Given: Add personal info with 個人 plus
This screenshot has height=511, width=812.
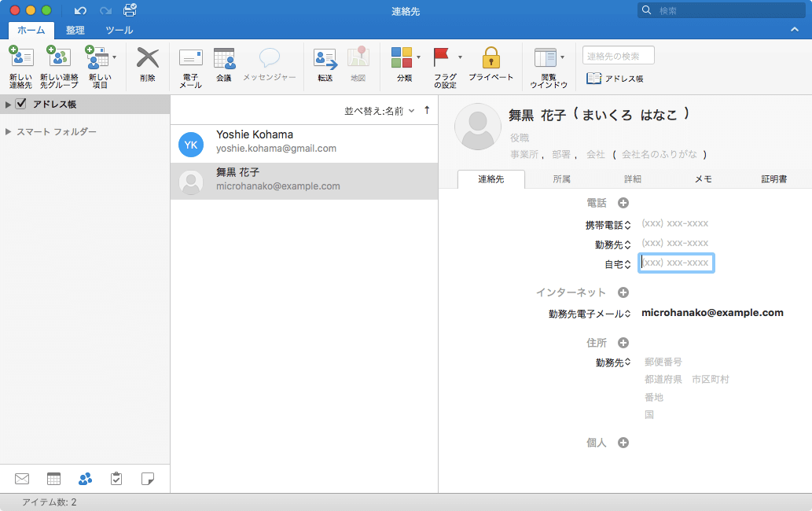Looking at the screenshot, I should 623,443.
